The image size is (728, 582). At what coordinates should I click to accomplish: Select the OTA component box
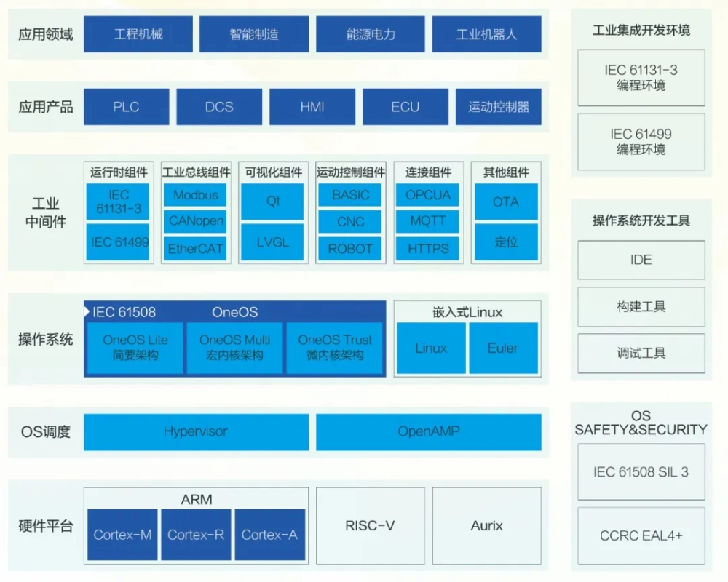(x=506, y=202)
